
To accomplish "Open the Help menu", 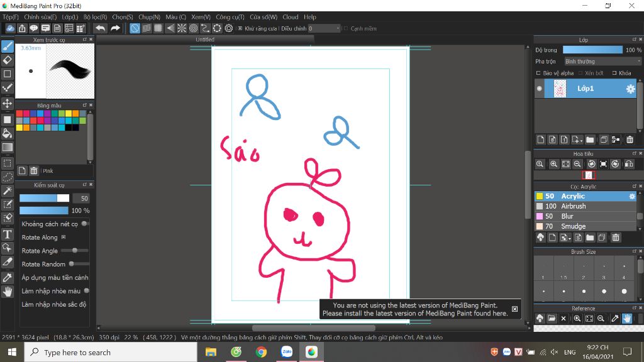I will click(x=310, y=17).
